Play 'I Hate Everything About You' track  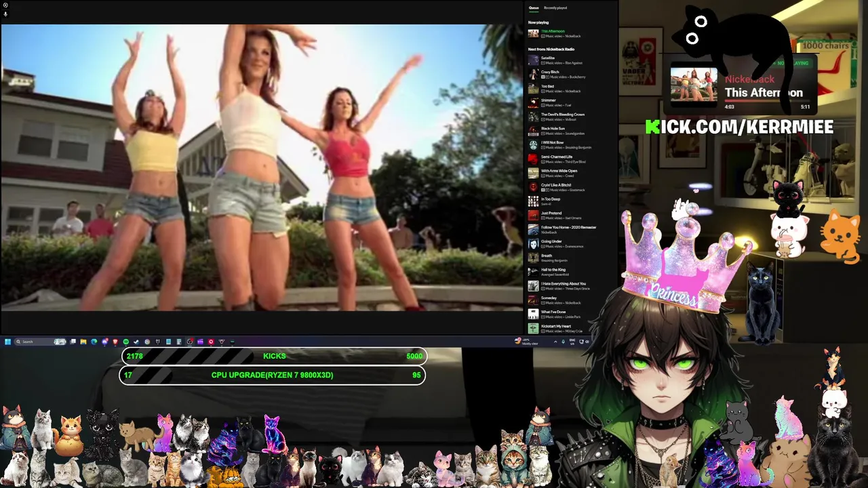[x=570, y=286]
